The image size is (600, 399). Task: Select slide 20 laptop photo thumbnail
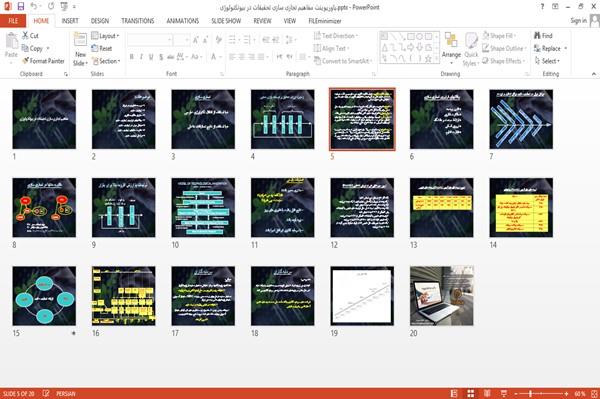[x=441, y=296]
